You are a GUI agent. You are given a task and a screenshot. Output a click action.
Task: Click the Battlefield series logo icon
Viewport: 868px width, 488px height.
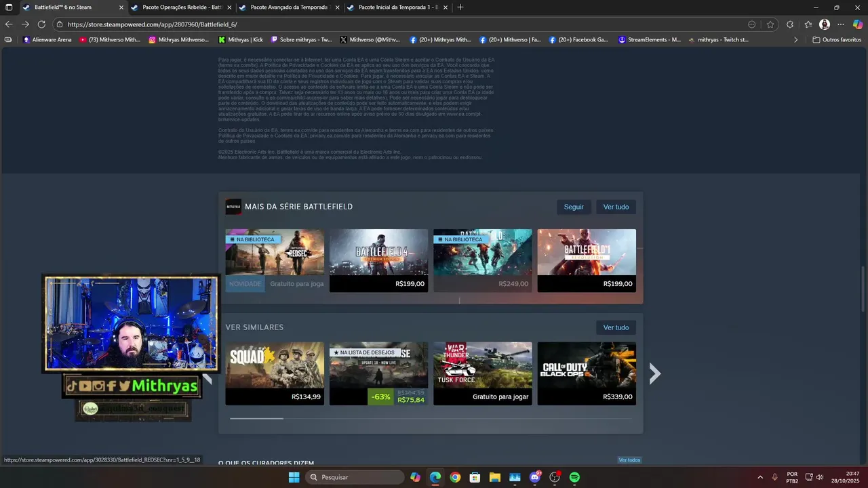(x=233, y=207)
